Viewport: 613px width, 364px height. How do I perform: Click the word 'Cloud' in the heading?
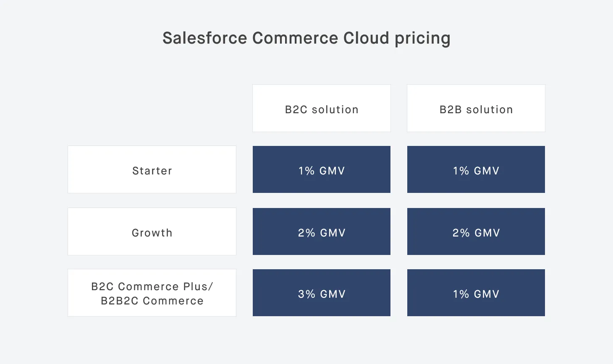pos(367,38)
